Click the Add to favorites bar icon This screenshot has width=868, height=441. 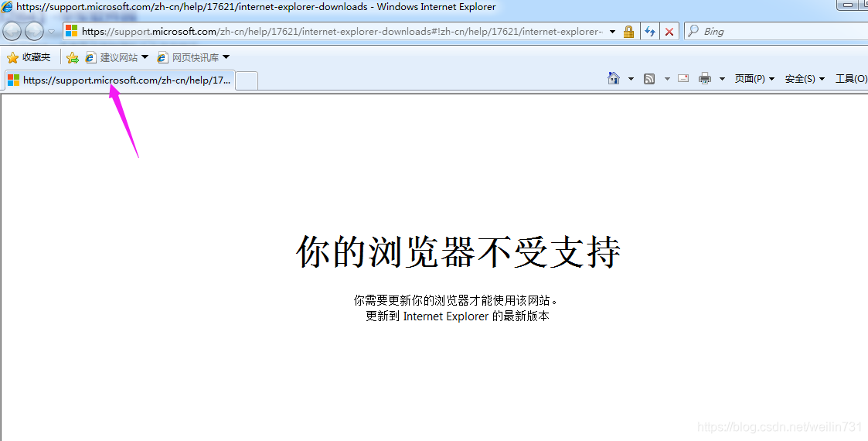tap(73, 57)
